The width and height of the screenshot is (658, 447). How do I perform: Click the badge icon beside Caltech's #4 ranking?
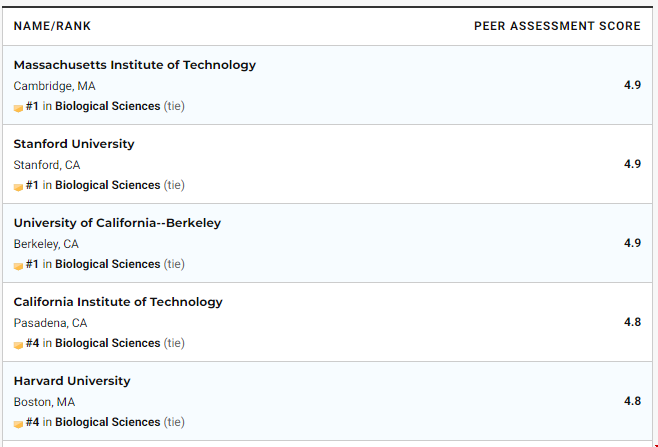pyautogui.click(x=18, y=345)
